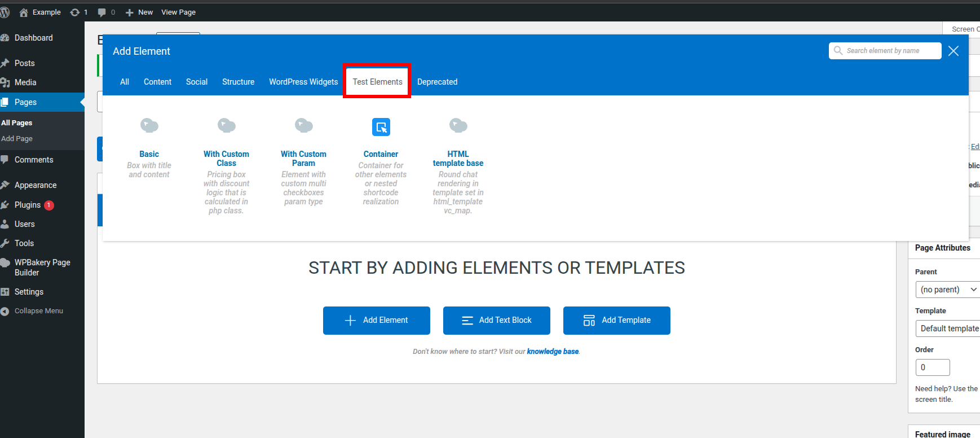Open the knowledge base link
Viewport: 980px width, 438px height.
[553, 352]
